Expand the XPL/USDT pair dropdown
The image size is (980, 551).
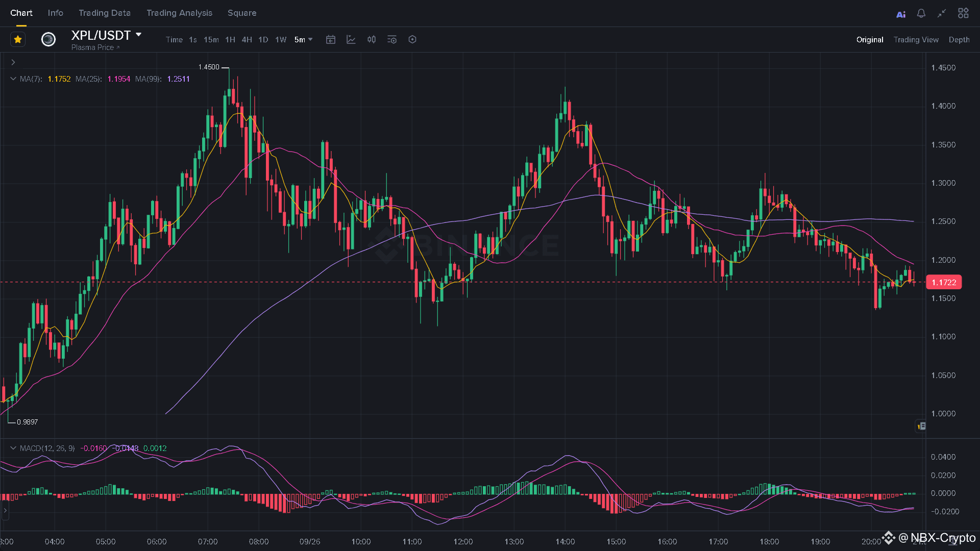[x=138, y=35]
